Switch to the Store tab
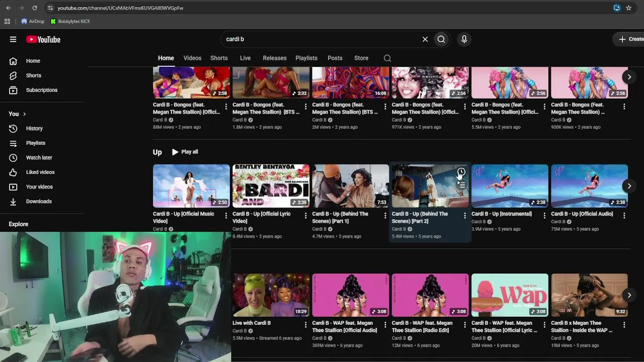Viewport: 644px width, 362px height. (x=361, y=58)
